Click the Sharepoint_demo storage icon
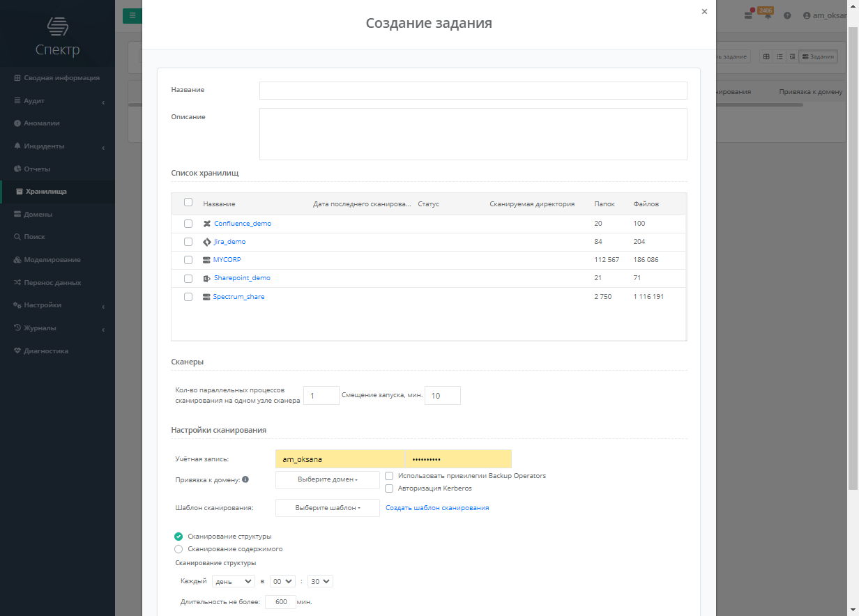The image size is (859, 616). click(206, 278)
